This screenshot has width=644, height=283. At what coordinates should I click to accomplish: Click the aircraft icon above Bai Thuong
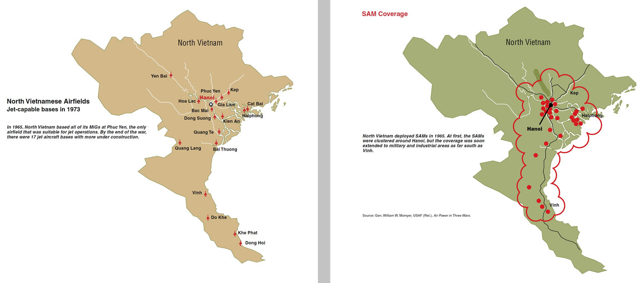[216, 143]
